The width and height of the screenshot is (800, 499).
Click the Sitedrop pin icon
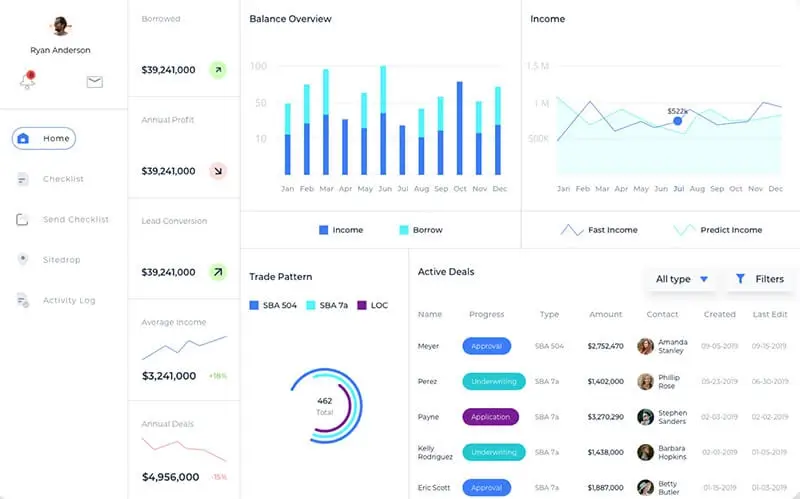click(23, 260)
